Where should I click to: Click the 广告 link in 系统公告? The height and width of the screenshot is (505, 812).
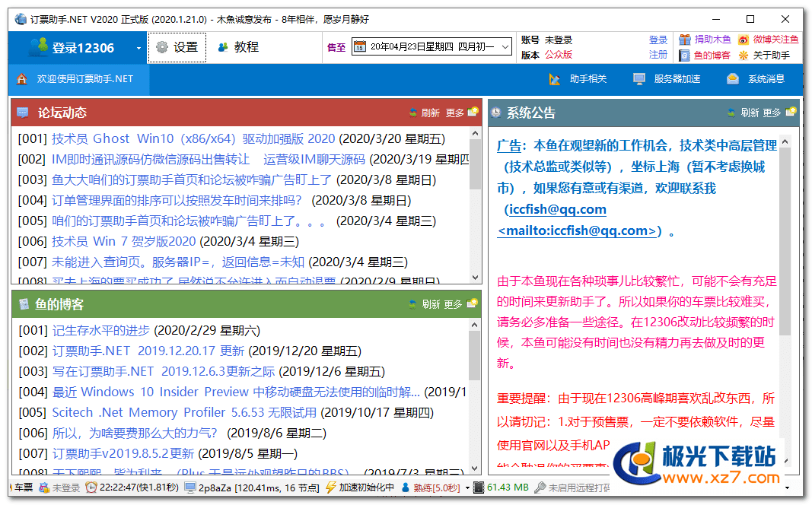(509, 146)
